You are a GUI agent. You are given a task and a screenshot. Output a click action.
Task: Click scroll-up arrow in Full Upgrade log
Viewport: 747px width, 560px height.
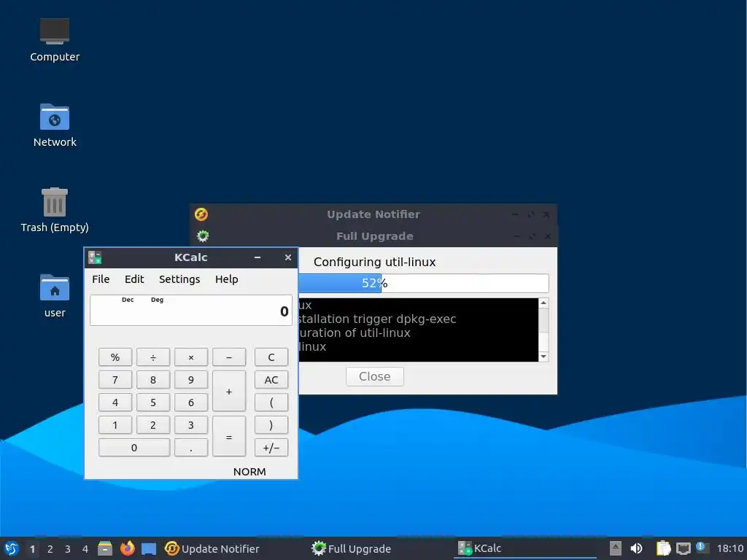pyautogui.click(x=543, y=303)
